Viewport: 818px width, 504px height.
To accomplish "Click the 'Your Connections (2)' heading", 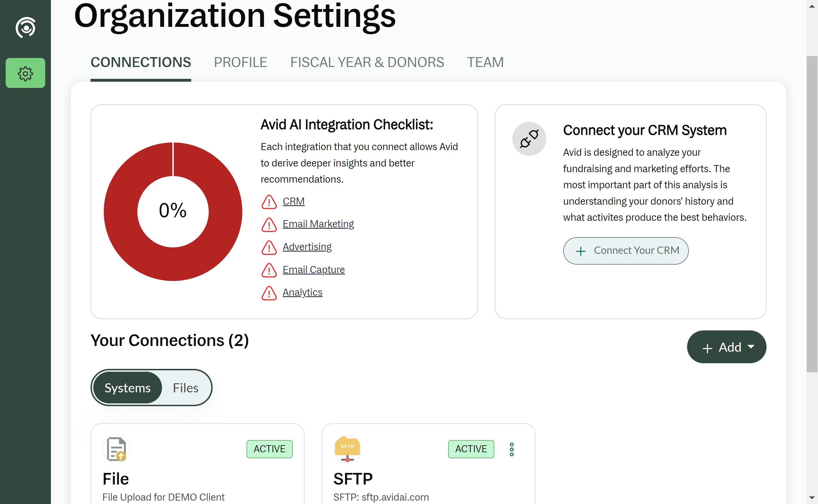I will [170, 341].
